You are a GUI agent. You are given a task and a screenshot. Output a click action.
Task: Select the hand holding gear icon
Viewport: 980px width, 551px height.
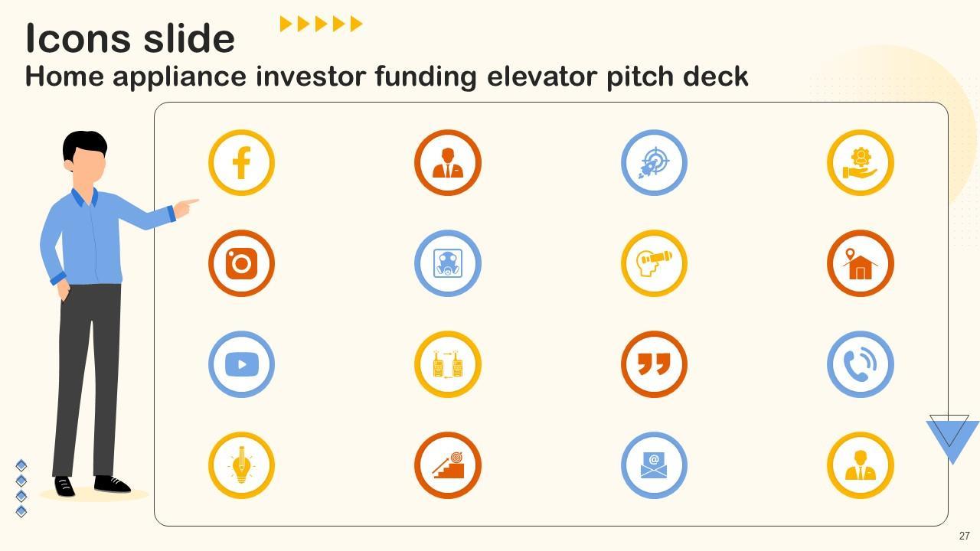pyautogui.click(x=861, y=163)
